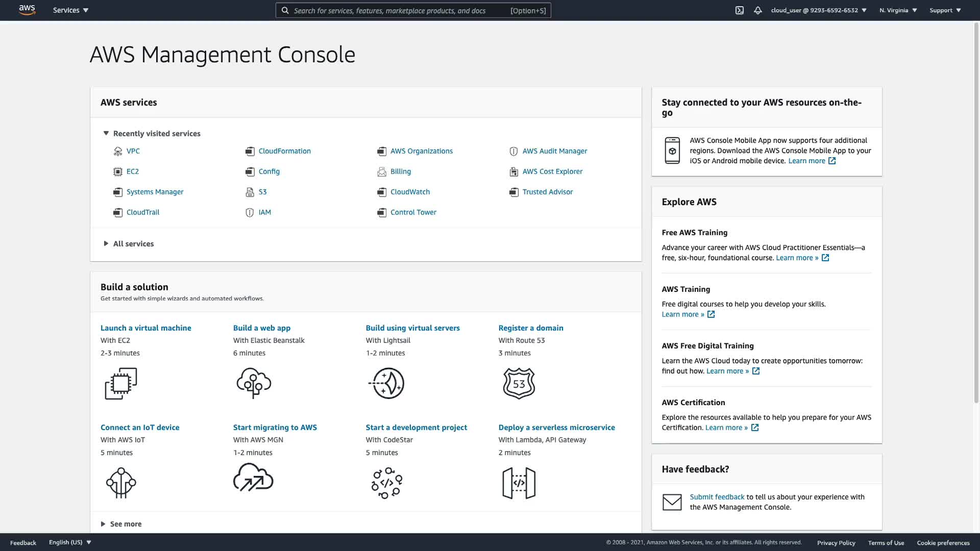Click the AWS IoT device icon

(x=121, y=483)
